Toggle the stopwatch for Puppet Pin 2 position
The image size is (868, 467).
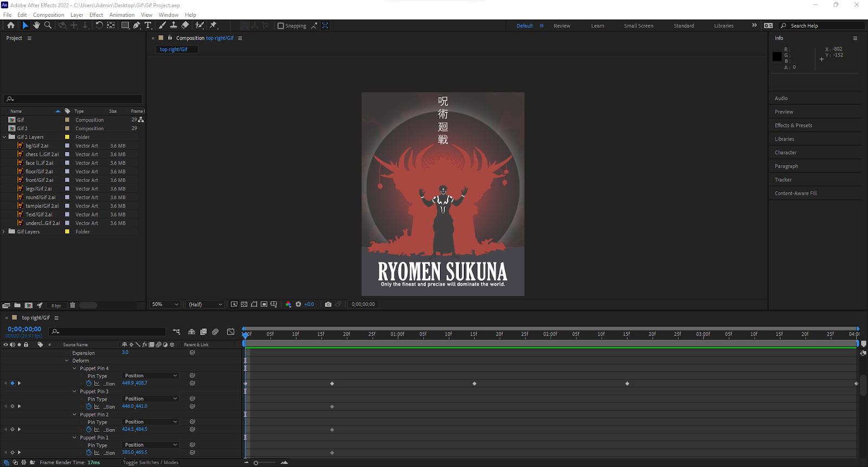89,430
